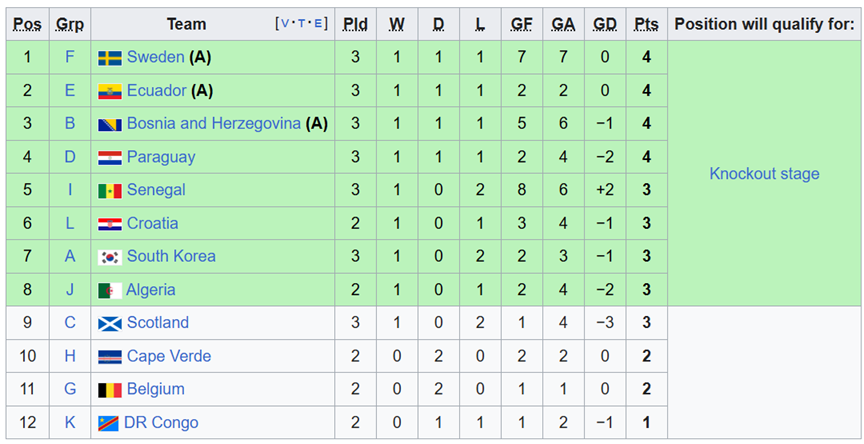
Task: Click the E edit template link
Action: [x=319, y=24]
